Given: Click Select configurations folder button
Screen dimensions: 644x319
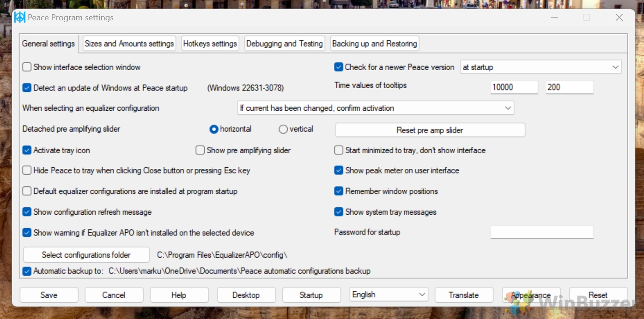Looking at the screenshot, I should click(86, 255).
